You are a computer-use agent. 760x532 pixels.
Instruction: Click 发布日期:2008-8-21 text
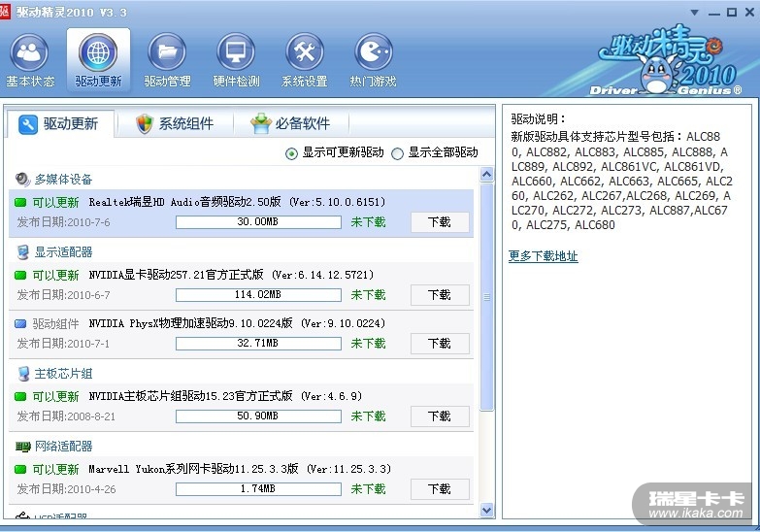pyautogui.click(x=66, y=416)
